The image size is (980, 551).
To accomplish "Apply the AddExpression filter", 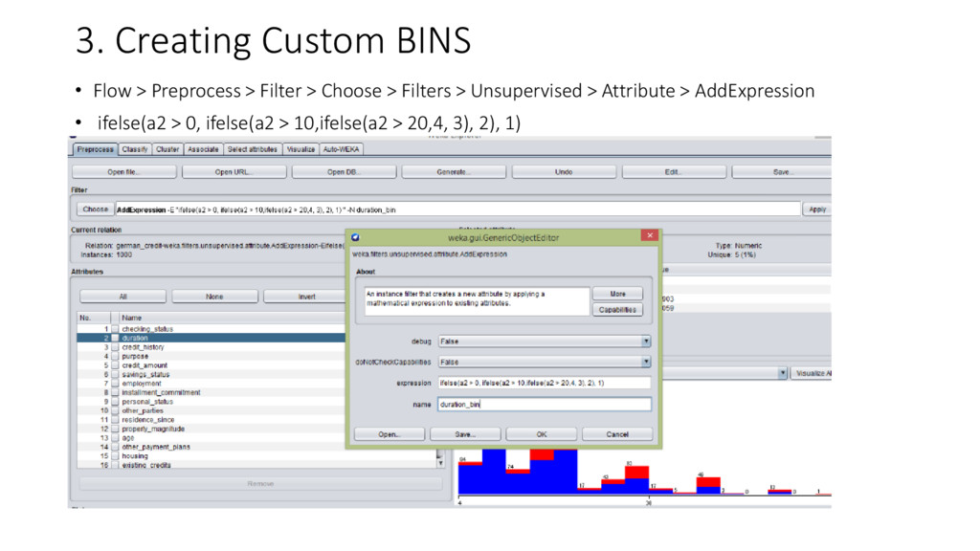I will (817, 209).
